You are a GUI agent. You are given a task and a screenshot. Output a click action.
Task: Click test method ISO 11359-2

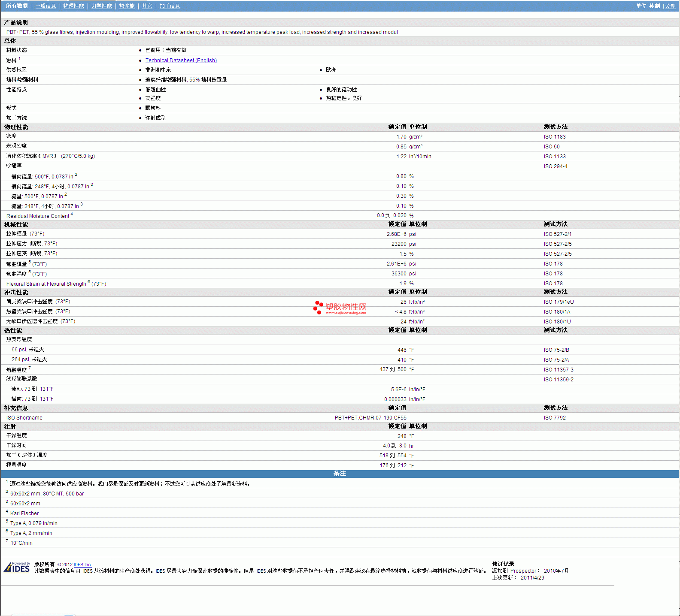(559, 380)
